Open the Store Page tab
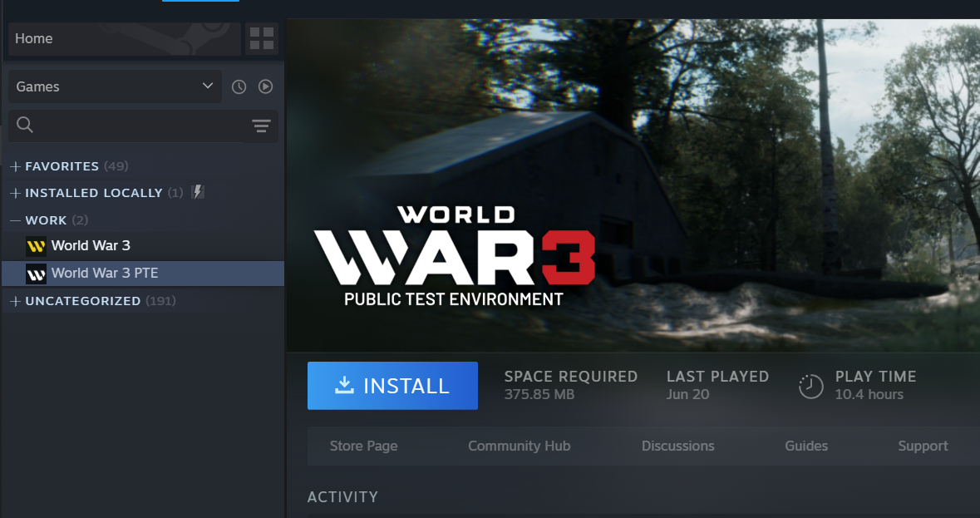 pyautogui.click(x=364, y=446)
